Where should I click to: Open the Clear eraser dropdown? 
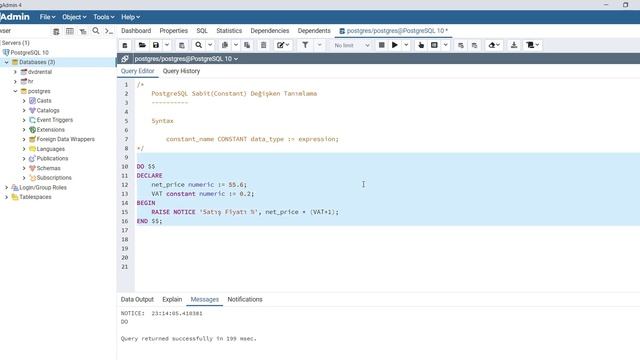pyautogui.click(x=494, y=45)
